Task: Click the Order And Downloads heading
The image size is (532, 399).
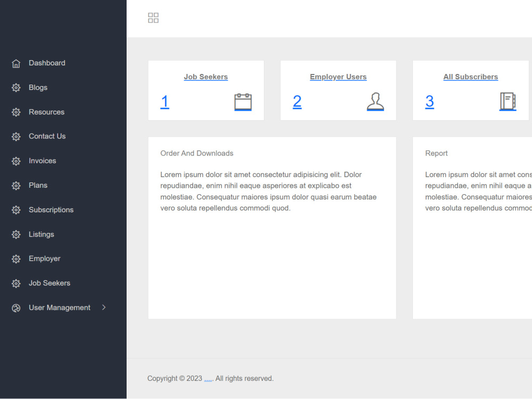Action: (197, 153)
